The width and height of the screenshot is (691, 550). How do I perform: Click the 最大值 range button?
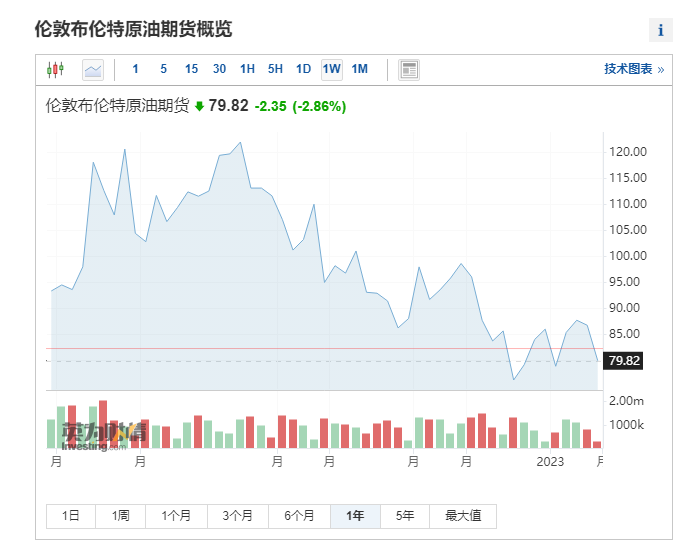463,516
